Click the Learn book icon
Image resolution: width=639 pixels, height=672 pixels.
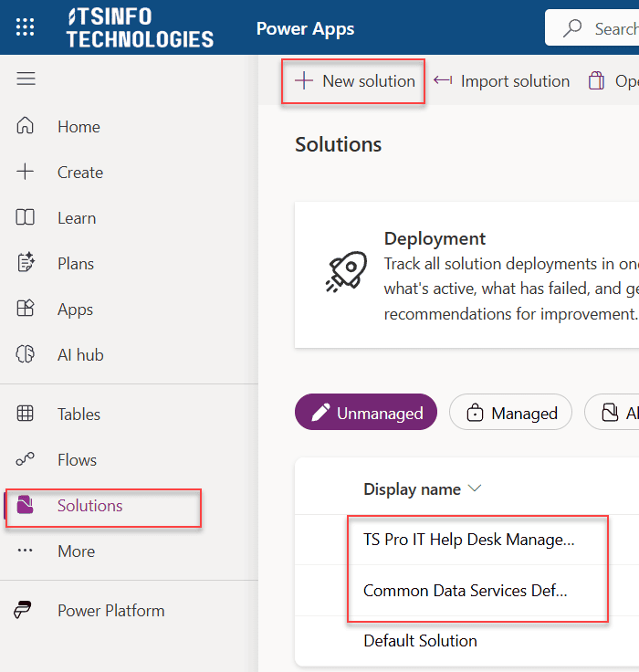(x=25, y=217)
